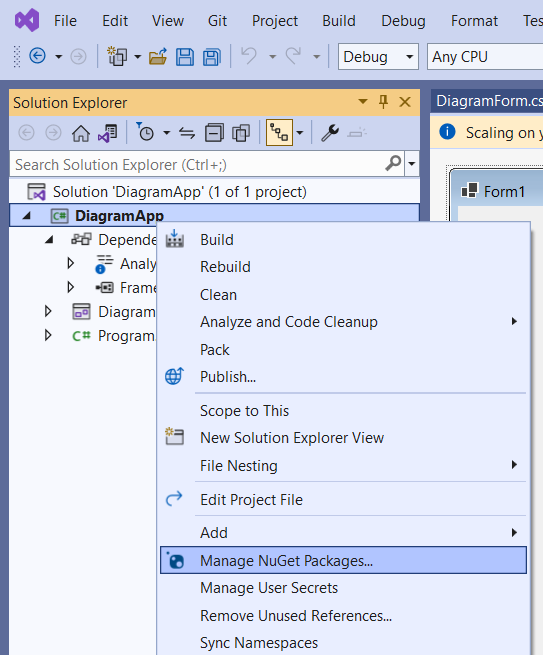Screen dimensions: 543x655
Task: Open Properties via the wrench icon
Action: (330, 133)
